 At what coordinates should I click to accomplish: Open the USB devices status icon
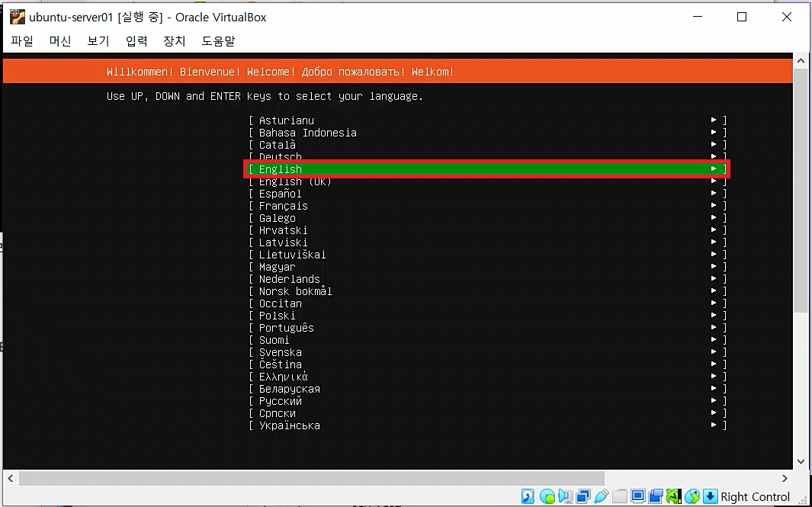[602, 496]
